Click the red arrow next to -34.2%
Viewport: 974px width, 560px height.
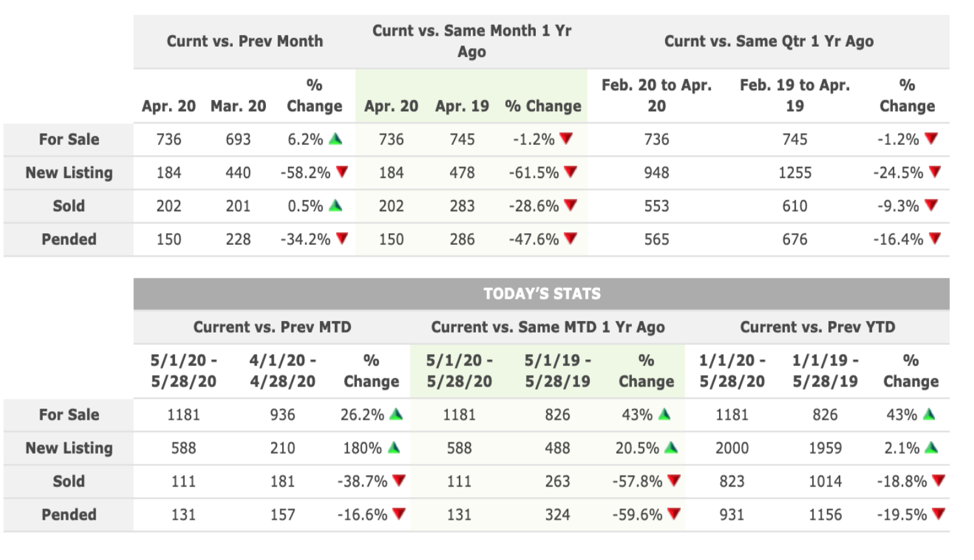coord(342,238)
